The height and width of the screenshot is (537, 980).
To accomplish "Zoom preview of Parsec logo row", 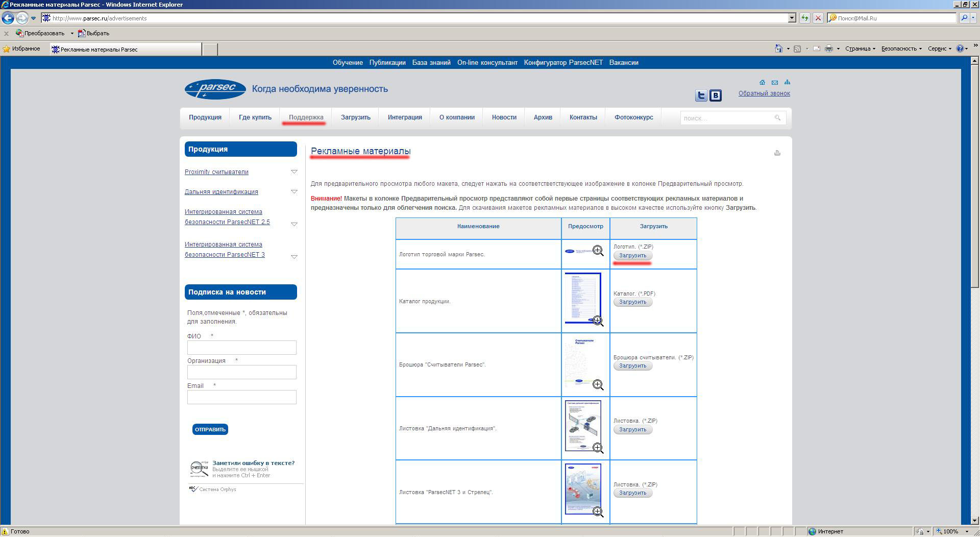I will pyautogui.click(x=598, y=251).
